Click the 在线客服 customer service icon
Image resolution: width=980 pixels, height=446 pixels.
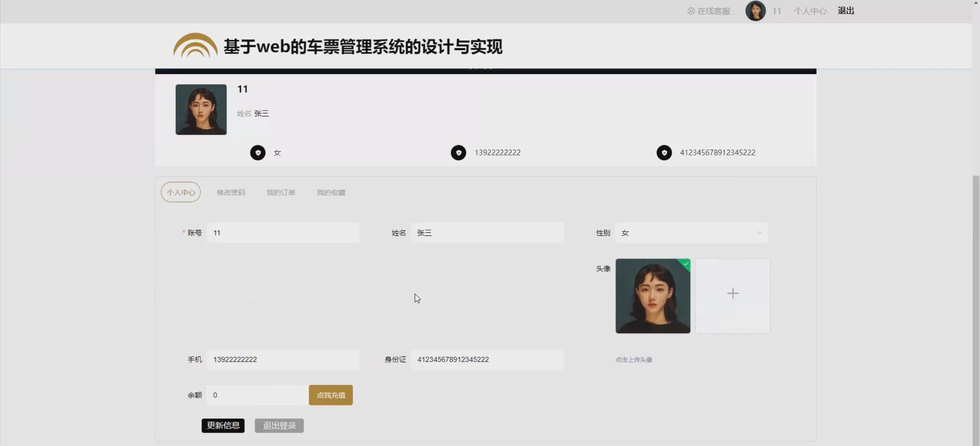tap(691, 11)
